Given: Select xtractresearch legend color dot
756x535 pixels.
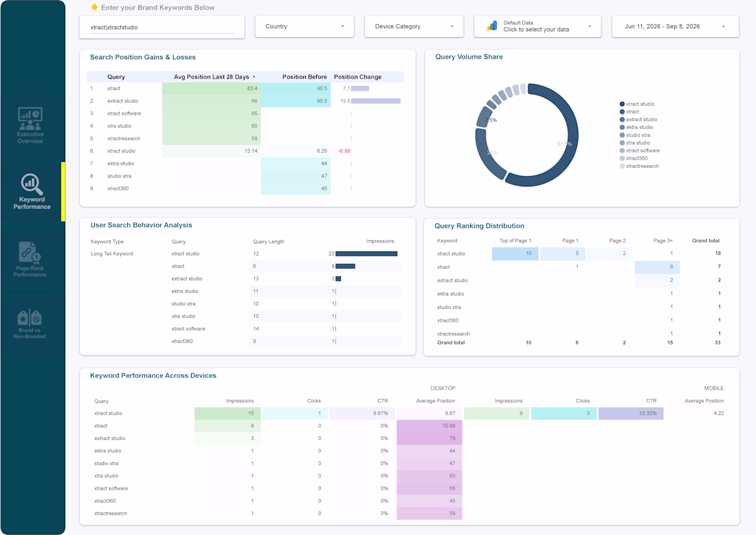Looking at the screenshot, I should click(x=622, y=166).
